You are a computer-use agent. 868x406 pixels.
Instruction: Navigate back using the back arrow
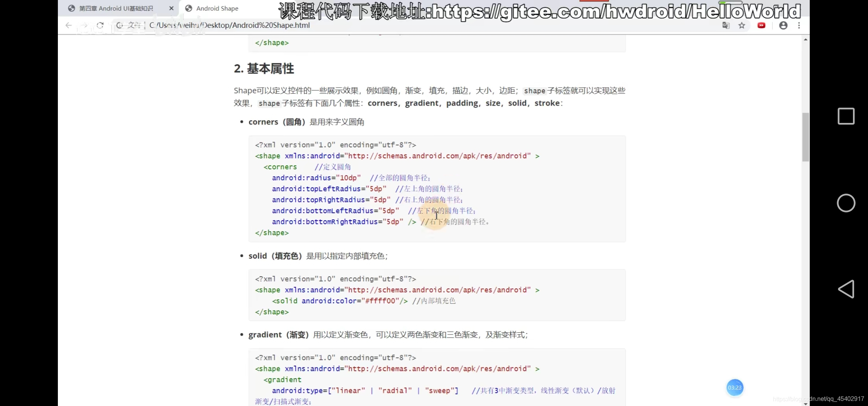[68, 25]
